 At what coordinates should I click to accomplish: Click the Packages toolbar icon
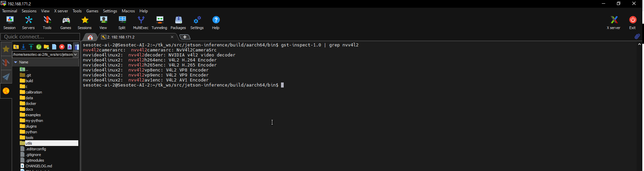click(x=178, y=23)
